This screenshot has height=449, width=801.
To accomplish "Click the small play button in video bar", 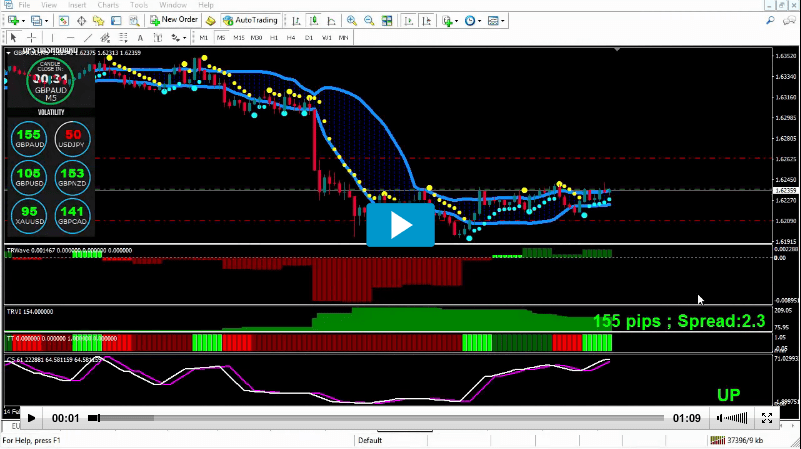I will point(31,418).
